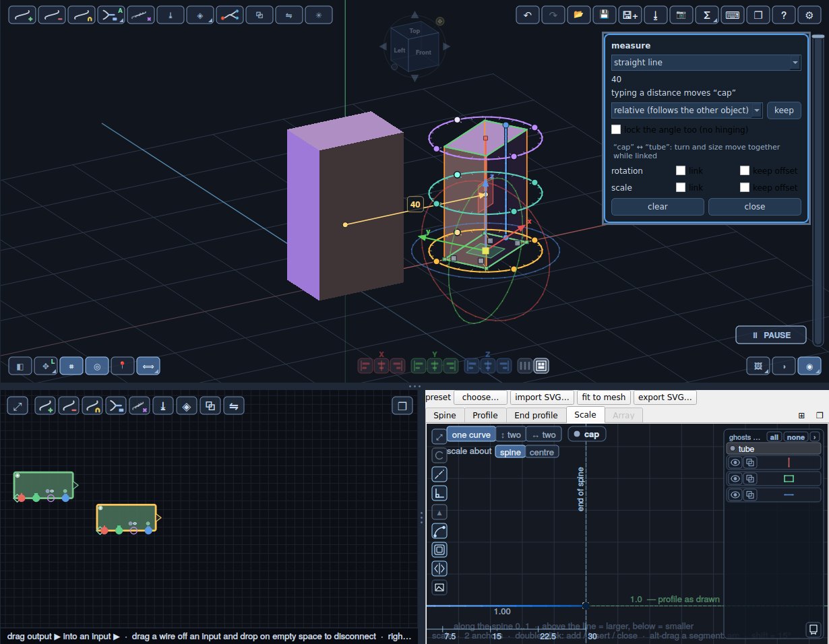Toggle visibility of green rectangle ghost
Viewport: 829px width, 644px height.
735,479
